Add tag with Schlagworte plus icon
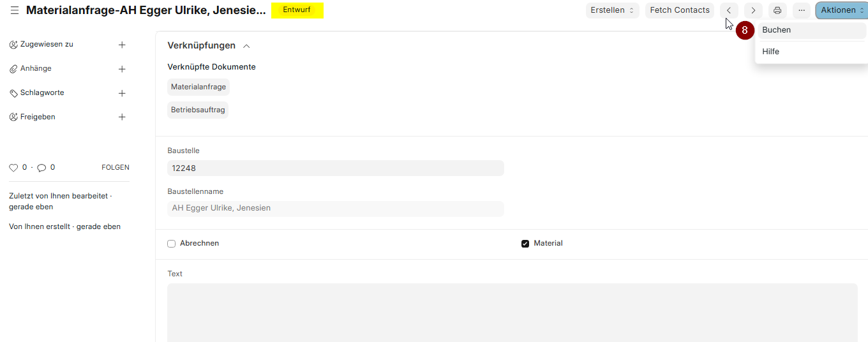The width and height of the screenshot is (868, 342). [x=122, y=93]
